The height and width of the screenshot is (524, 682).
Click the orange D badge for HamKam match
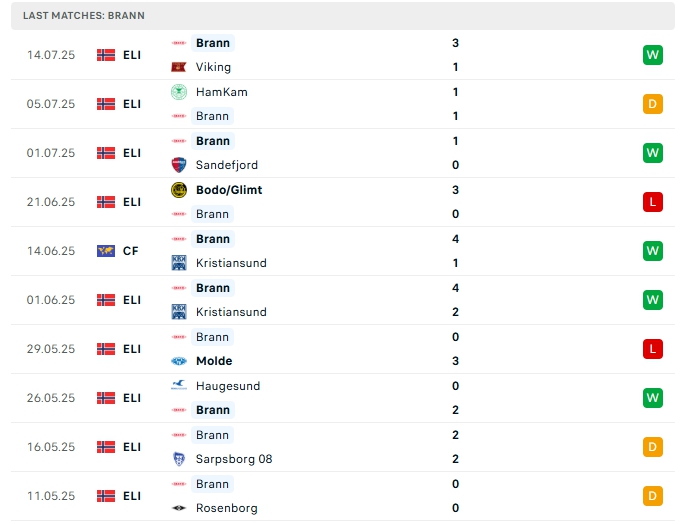[653, 104]
